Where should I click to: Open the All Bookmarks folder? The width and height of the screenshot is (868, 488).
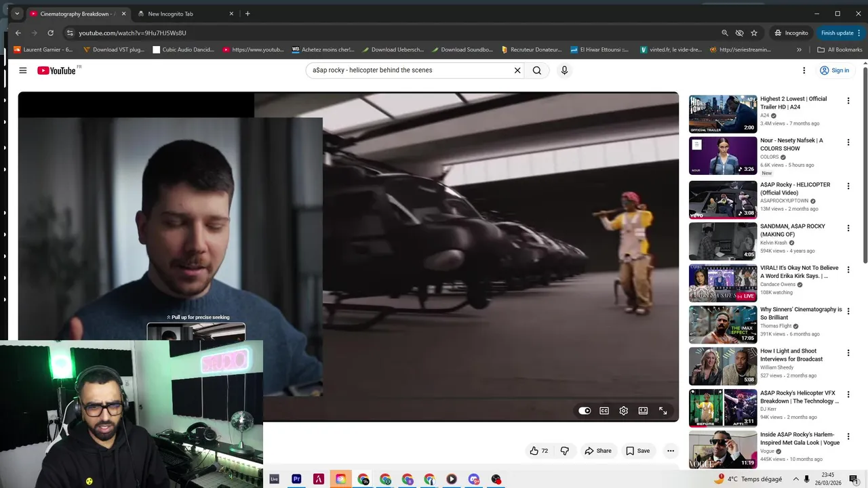click(840, 49)
